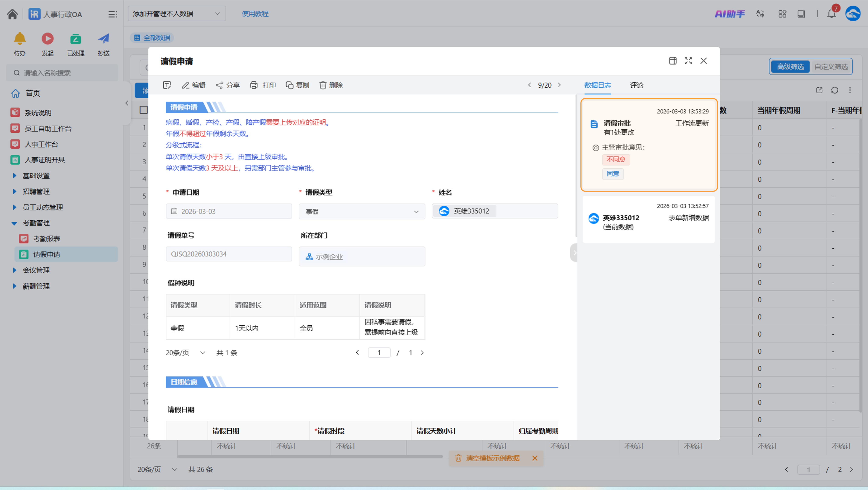The height and width of the screenshot is (490, 868).
Task: Open the 使用教程 link
Action: 255,14
